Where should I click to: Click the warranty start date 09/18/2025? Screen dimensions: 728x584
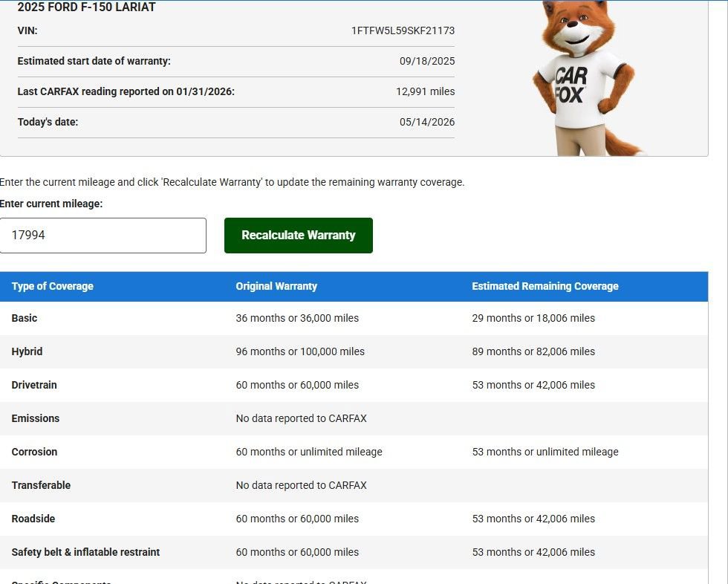[427, 61]
